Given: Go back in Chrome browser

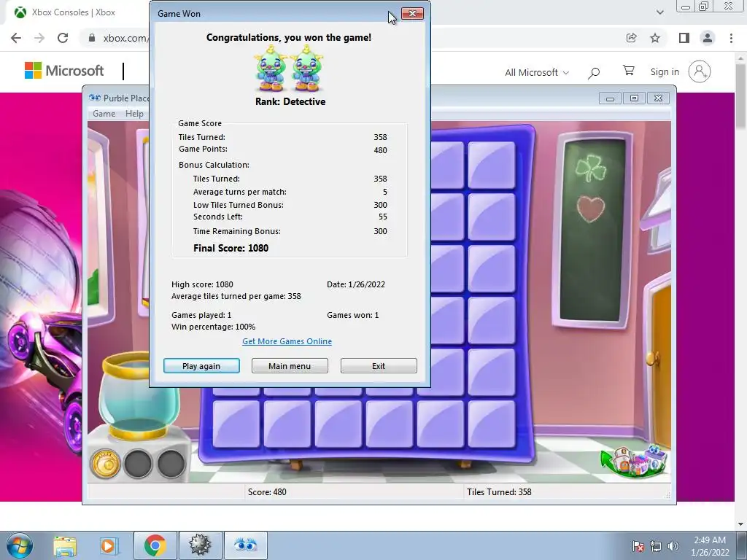Looking at the screenshot, I should pyautogui.click(x=16, y=38).
